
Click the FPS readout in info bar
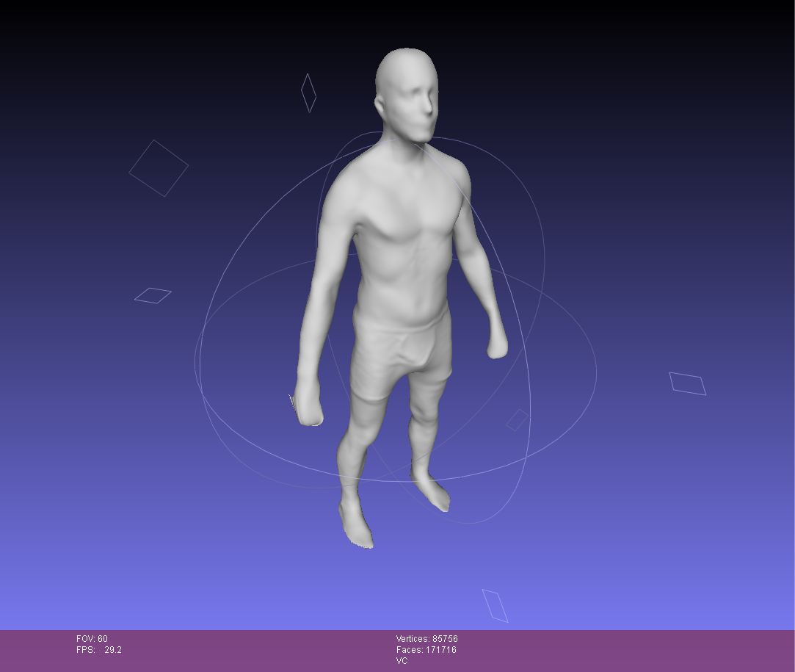[99, 650]
